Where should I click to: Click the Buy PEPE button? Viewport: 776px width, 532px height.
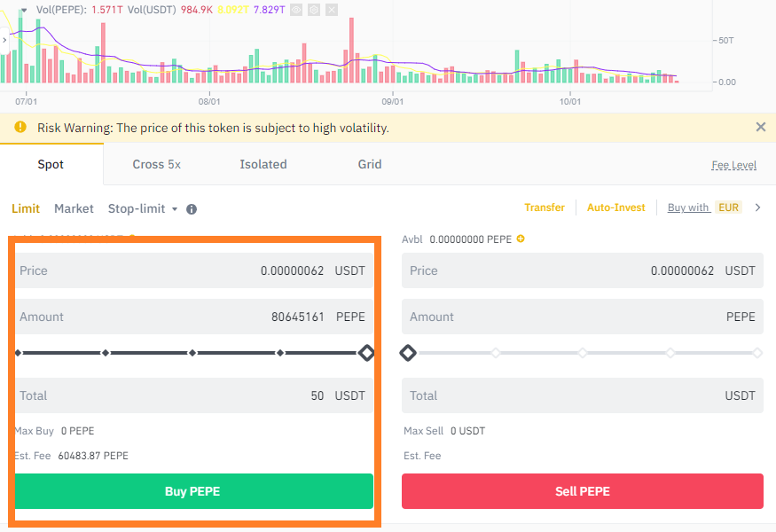(193, 491)
